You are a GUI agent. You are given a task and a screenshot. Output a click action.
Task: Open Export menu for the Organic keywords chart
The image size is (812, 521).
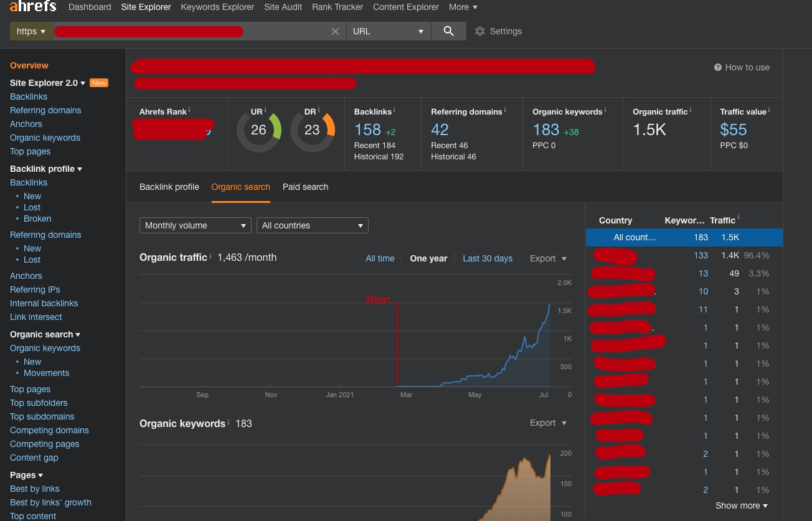tap(548, 423)
